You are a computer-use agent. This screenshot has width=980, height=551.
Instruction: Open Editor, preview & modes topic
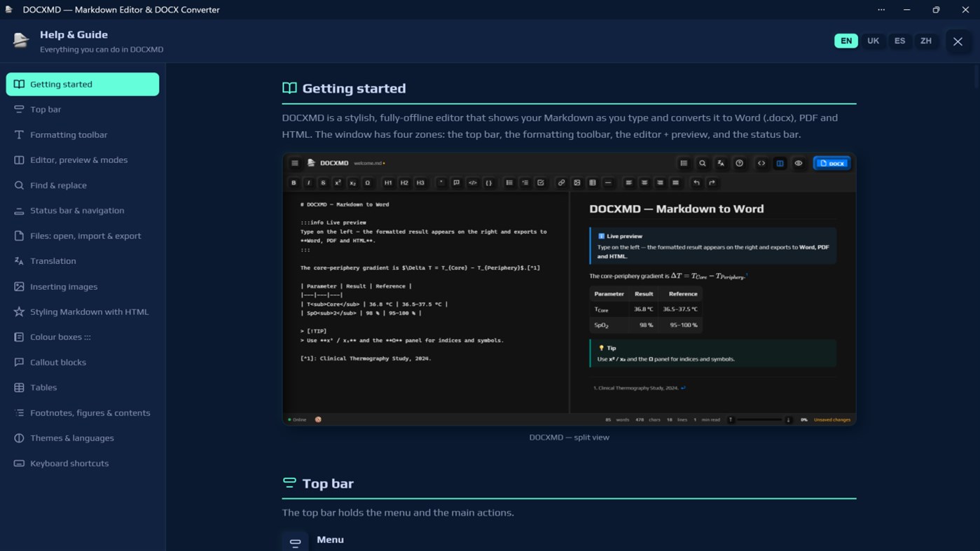83,160
